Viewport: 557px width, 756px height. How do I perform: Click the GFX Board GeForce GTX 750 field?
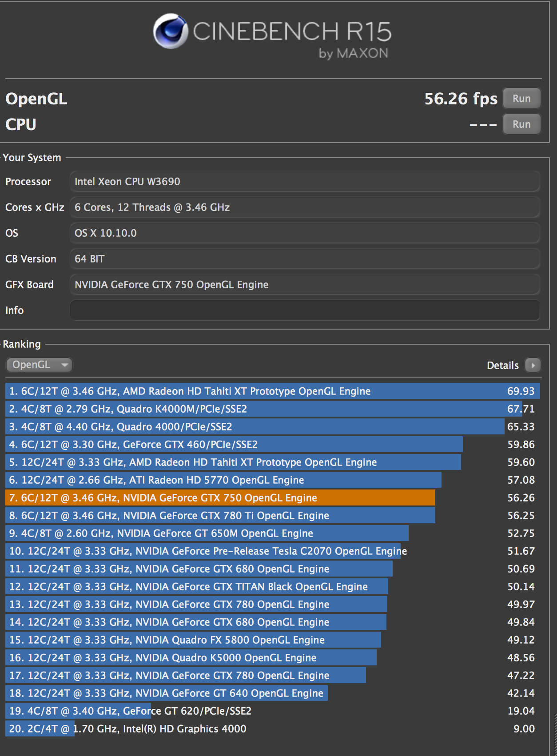[305, 284]
